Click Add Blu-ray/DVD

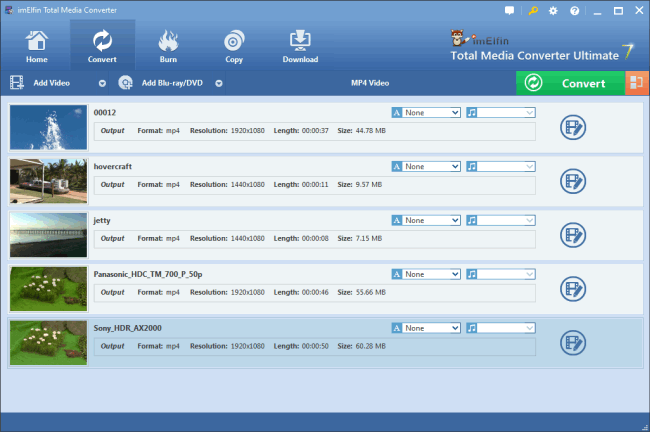pos(161,83)
